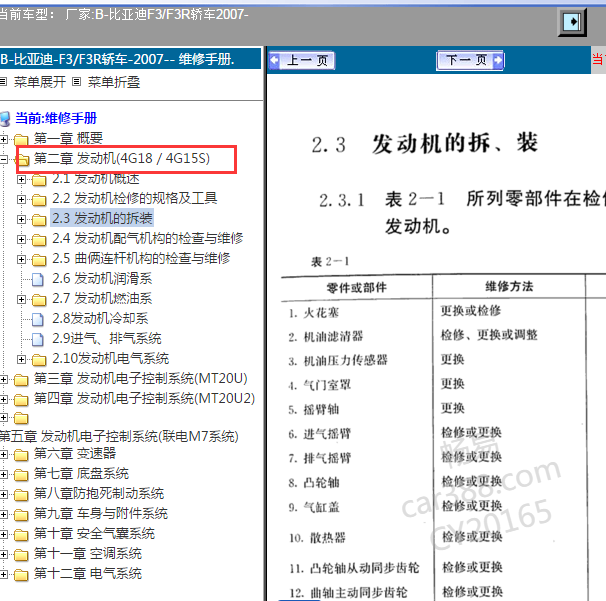The height and width of the screenshot is (601, 606).
Task: Expand the 2.1 发动机概述 node
Action: (x=22, y=179)
